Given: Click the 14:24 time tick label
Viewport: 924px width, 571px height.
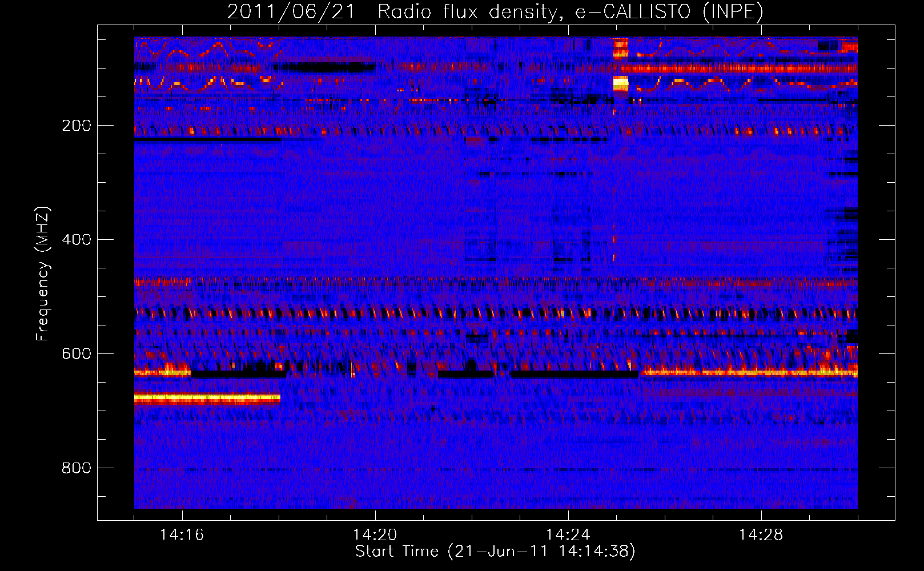Looking at the screenshot, I should [x=568, y=535].
